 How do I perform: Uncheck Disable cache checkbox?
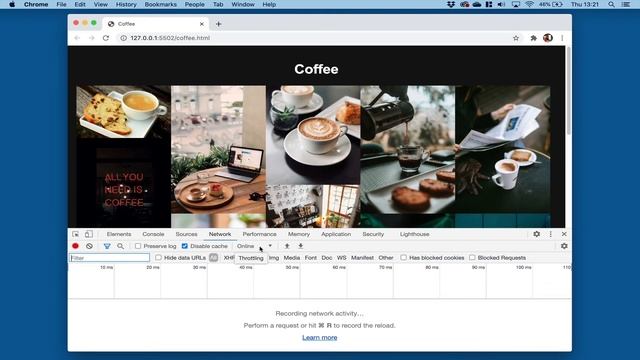[x=185, y=246]
